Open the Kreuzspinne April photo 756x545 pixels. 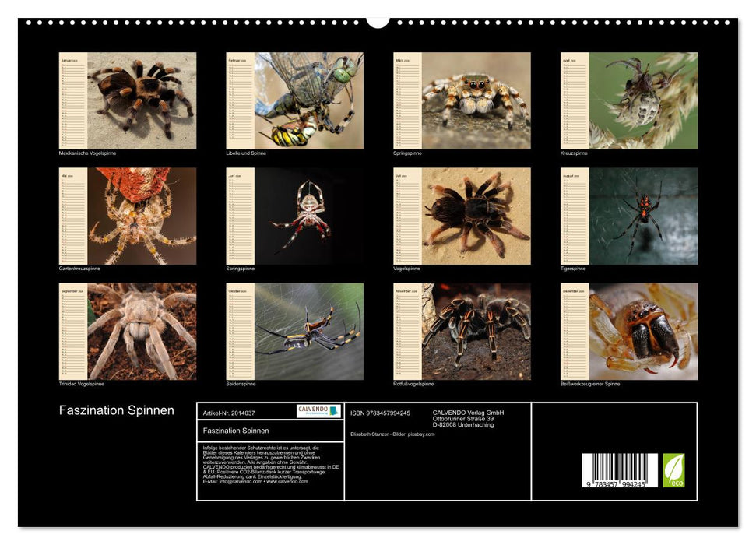pyautogui.click(x=643, y=100)
